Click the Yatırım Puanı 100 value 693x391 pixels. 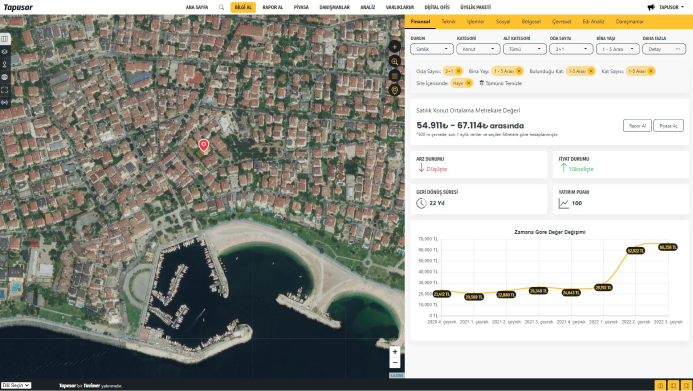[577, 203]
